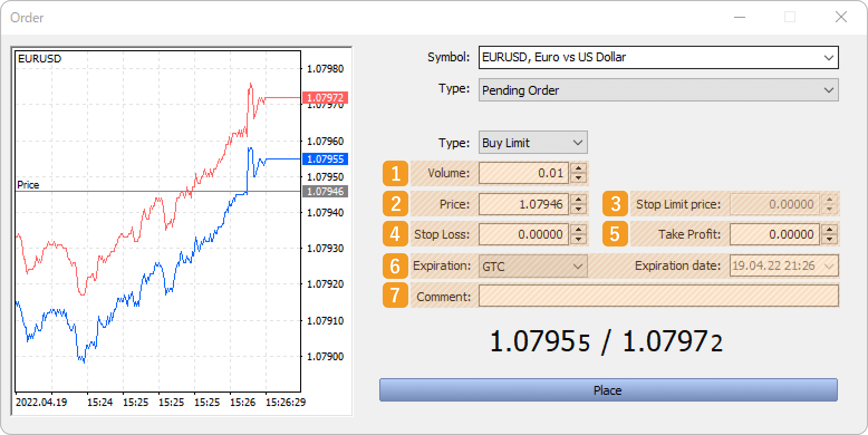Image resolution: width=868 pixels, height=435 pixels.
Task: Click the bid/ask quote 1.07955 / 1.07972
Action: tap(606, 341)
